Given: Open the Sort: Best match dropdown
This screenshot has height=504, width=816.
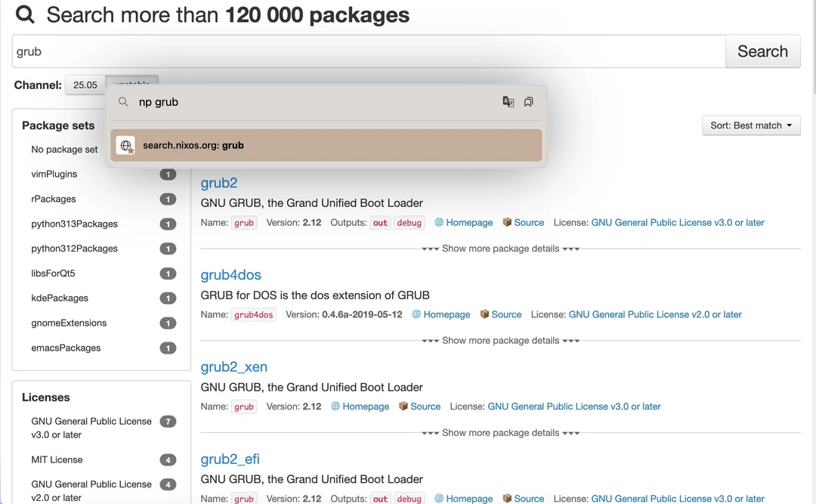Looking at the screenshot, I should (751, 125).
